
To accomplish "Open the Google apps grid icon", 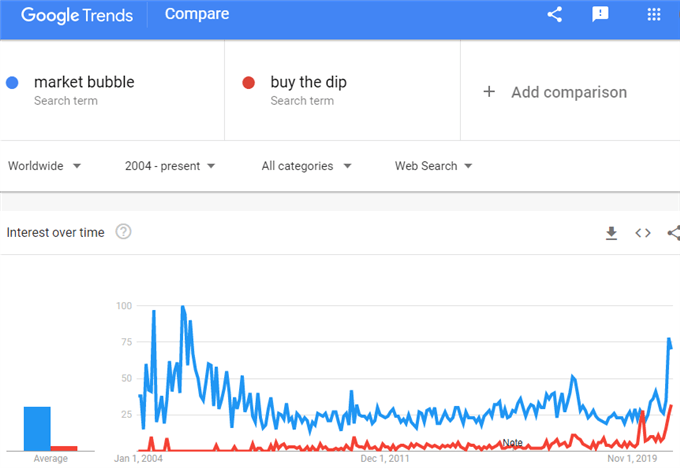I will 654,14.
